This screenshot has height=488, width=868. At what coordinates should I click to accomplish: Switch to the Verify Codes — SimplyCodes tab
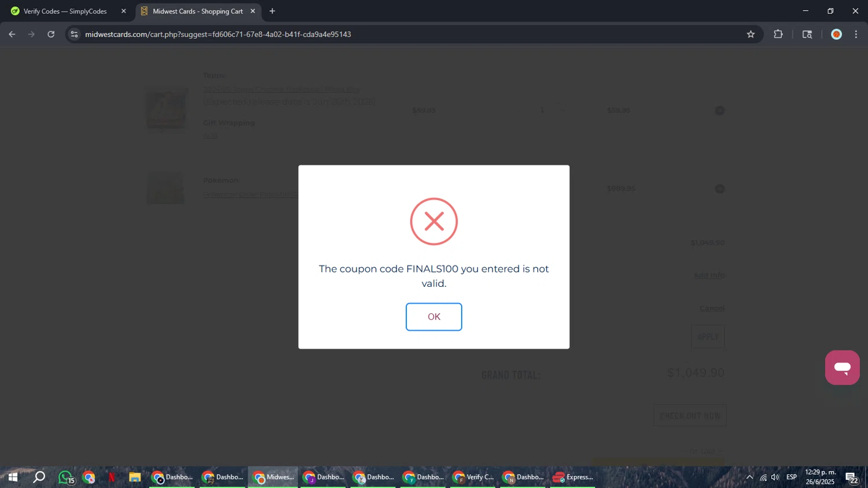pos(65,11)
